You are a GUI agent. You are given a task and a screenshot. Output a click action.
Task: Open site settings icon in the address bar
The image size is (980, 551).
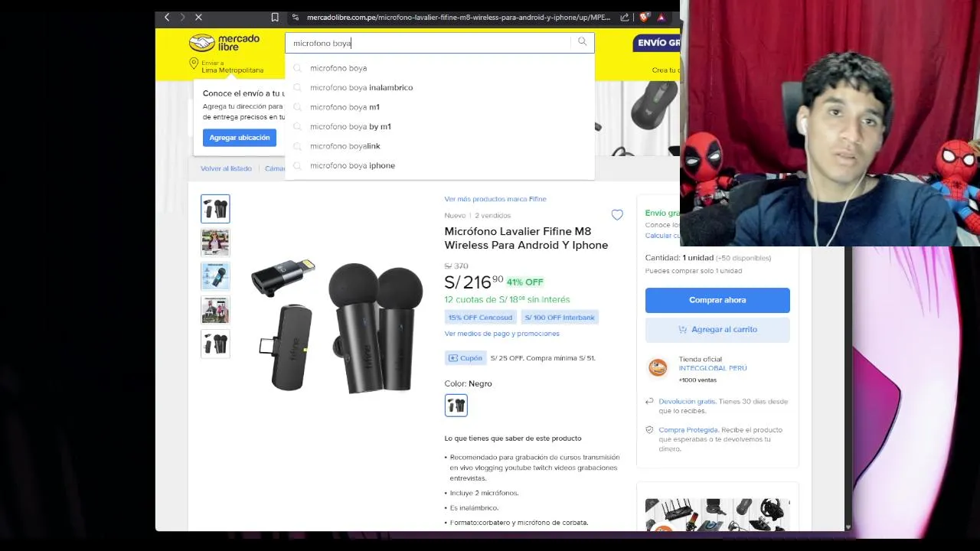(296, 17)
